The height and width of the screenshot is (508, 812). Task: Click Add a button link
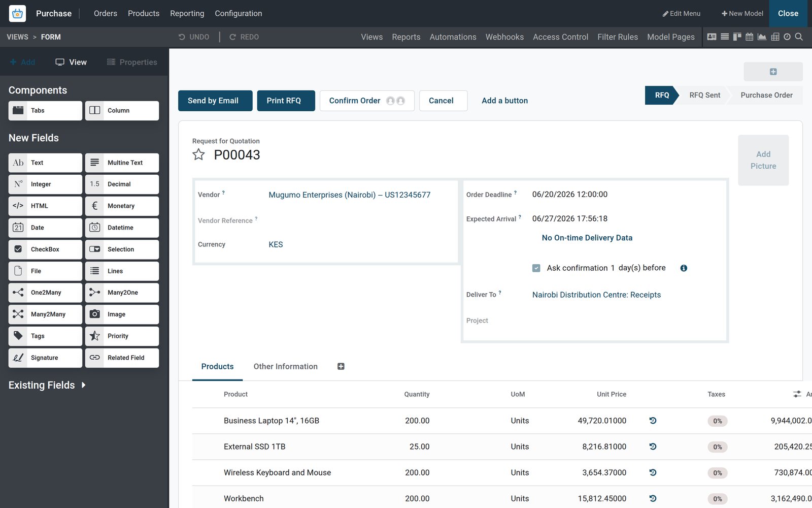coord(505,101)
